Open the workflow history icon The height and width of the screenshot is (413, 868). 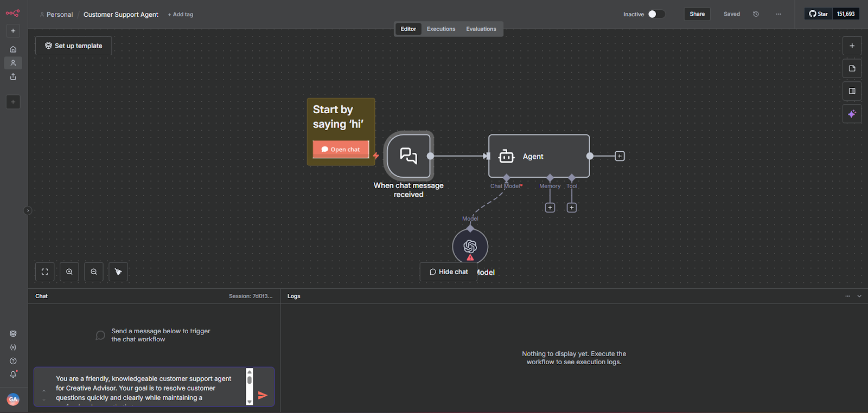coord(756,14)
